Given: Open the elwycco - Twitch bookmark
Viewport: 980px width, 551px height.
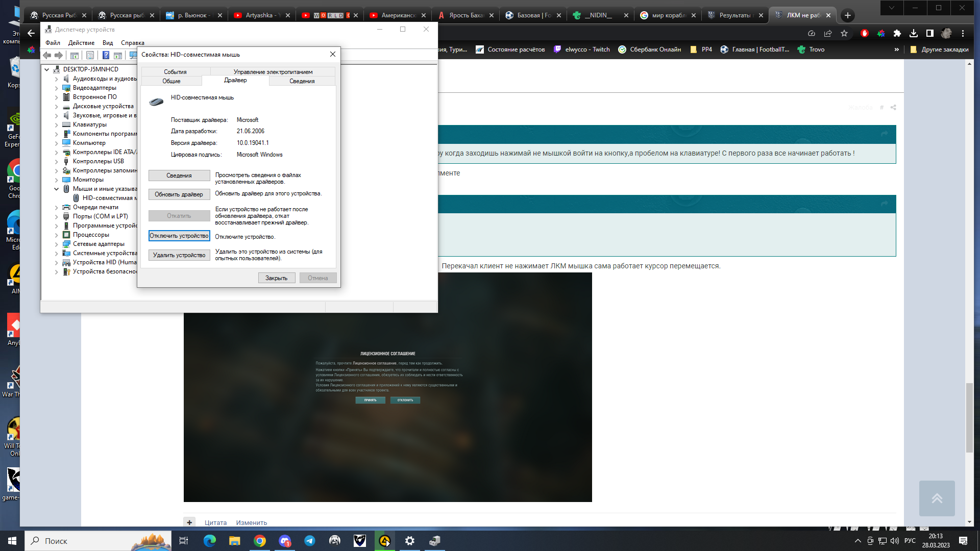Looking at the screenshot, I should point(582,49).
